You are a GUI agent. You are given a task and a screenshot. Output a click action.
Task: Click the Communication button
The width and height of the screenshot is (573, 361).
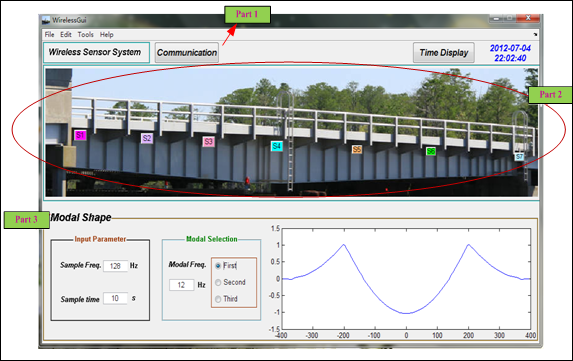pos(187,53)
